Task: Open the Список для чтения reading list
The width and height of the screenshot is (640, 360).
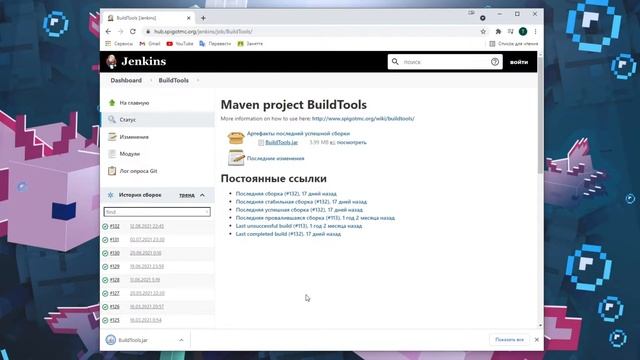Action: [x=513, y=44]
